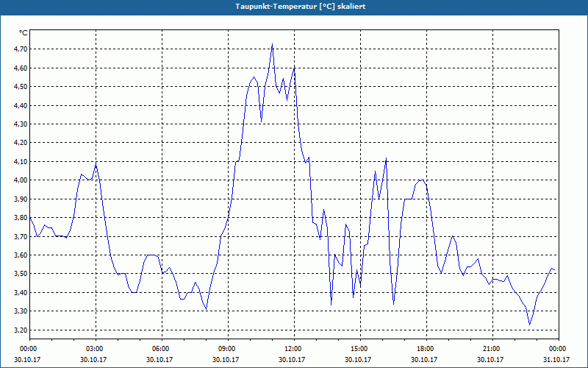The image size is (588, 368).
Task: Click the 3,30 y-axis value
Action: [21, 311]
